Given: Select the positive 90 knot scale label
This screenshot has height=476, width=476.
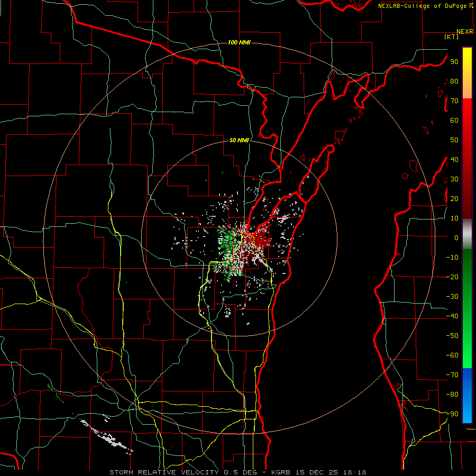Looking at the screenshot, I should (454, 62).
